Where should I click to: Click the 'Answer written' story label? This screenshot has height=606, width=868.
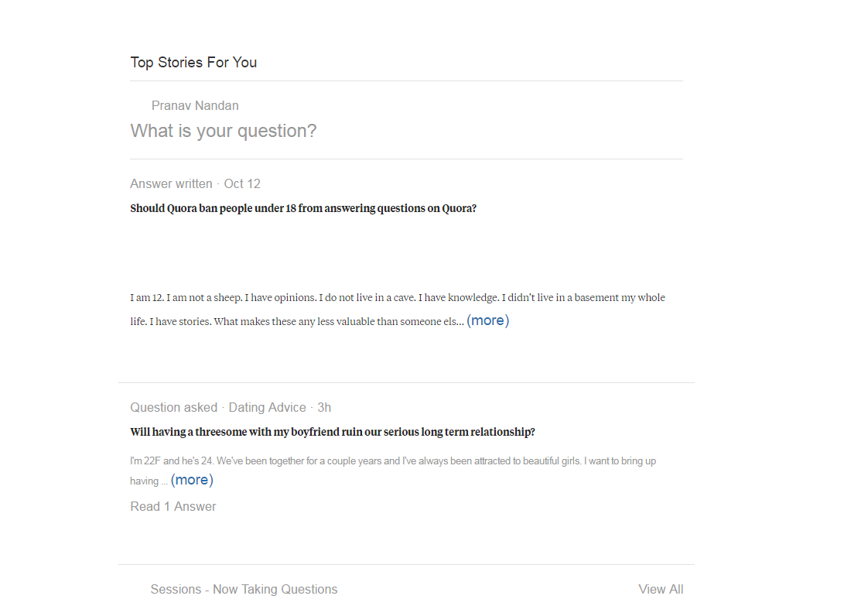point(171,183)
